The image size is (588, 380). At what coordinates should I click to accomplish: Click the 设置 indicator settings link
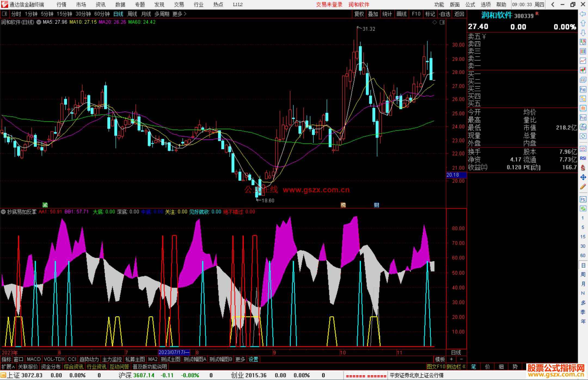click(x=253, y=359)
